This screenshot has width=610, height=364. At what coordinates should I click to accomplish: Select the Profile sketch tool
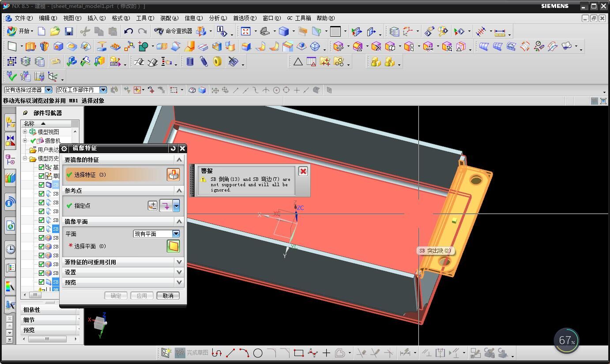click(x=216, y=353)
